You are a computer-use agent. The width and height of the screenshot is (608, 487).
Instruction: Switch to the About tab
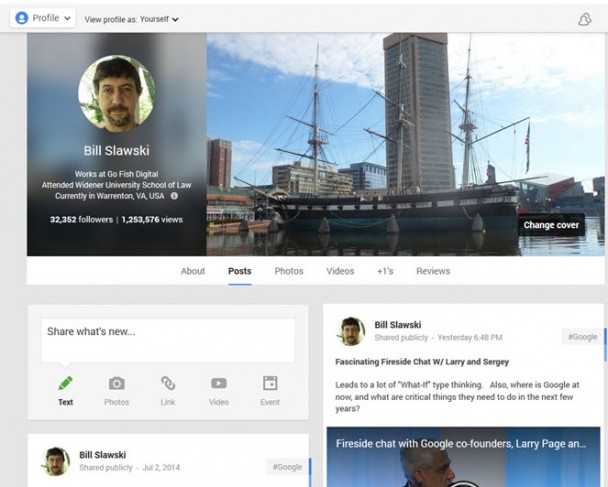click(x=193, y=271)
